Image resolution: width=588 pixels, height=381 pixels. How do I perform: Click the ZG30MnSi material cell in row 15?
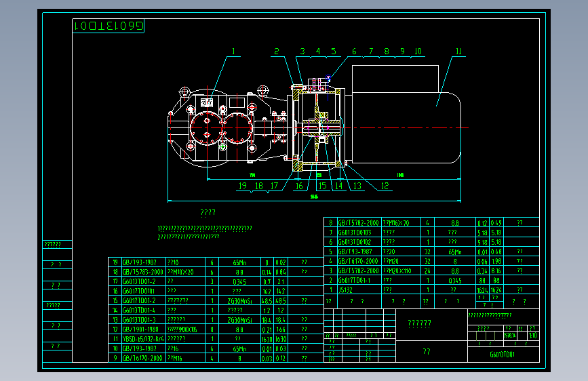tap(239, 301)
